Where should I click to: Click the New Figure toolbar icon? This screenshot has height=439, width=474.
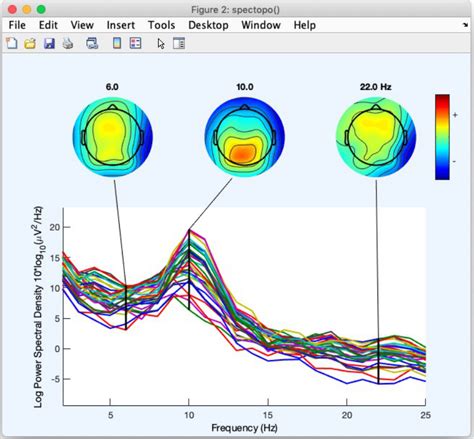(12, 43)
